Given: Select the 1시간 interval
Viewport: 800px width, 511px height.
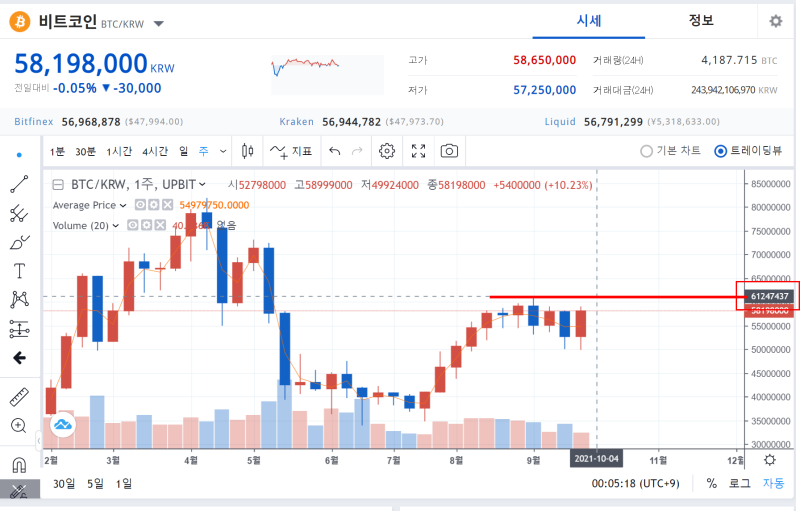Looking at the screenshot, I should pos(119,151).
